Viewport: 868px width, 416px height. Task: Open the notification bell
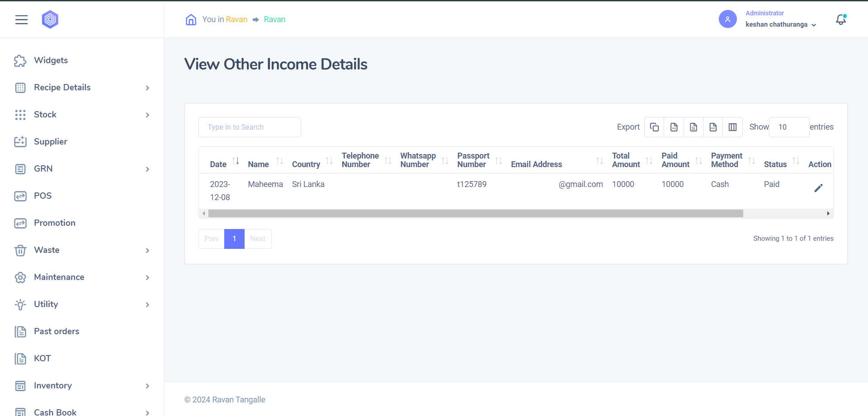[x=840, y=19]
